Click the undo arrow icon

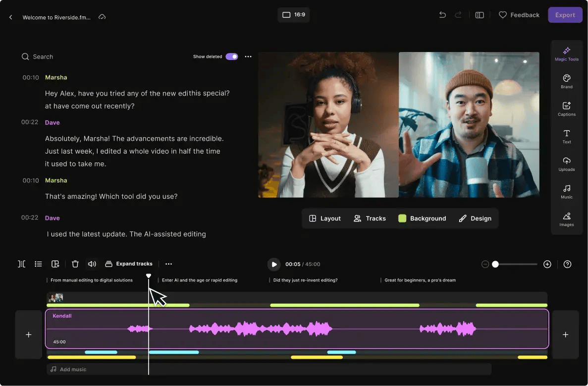[x=442, y=15]
